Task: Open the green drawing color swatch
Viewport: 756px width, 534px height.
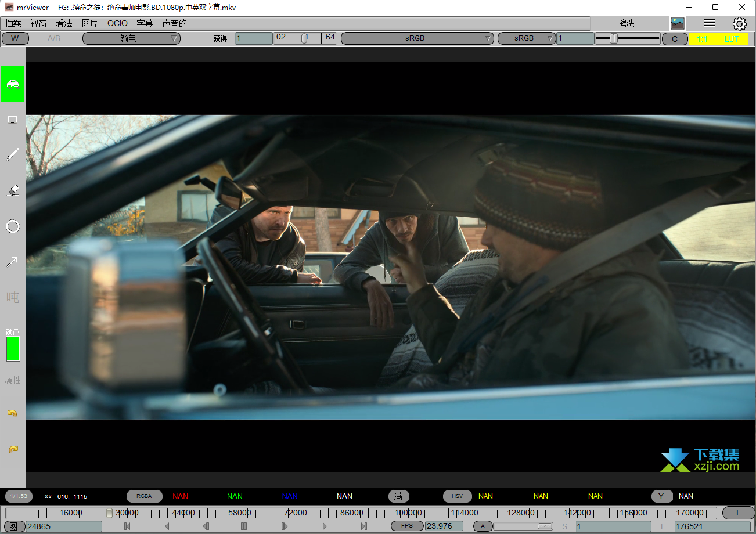Action: [x=13, y=349]
